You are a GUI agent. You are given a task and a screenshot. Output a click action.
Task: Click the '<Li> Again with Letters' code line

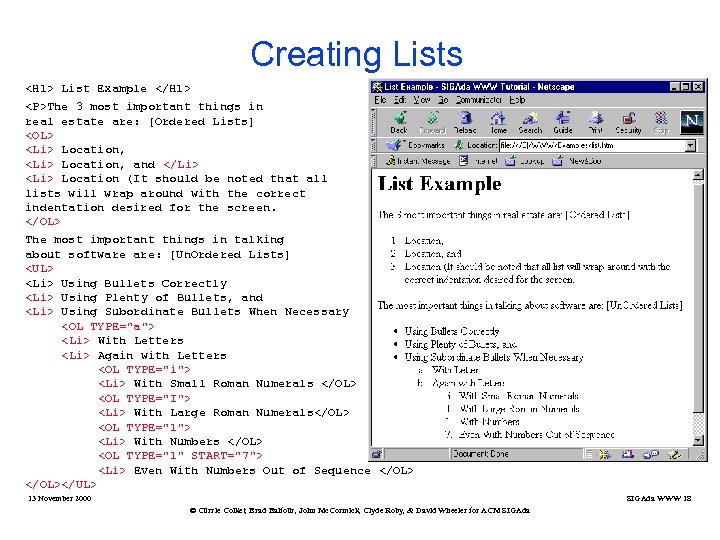[144, 355]
